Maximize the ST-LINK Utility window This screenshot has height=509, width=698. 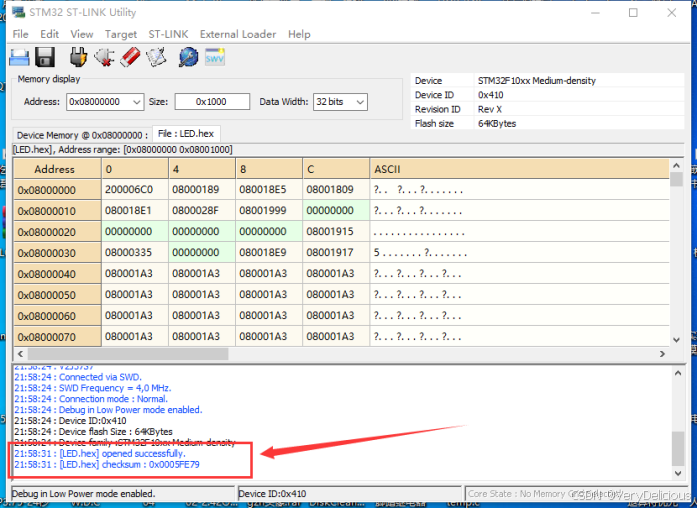(633, 12)
